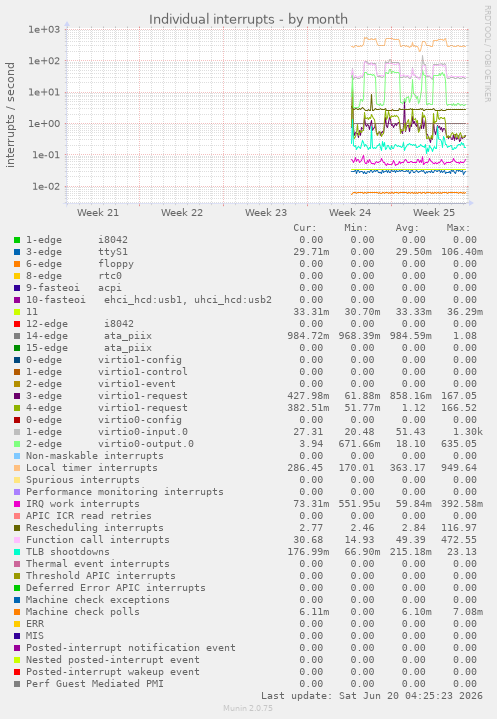Click the swatch beside Threshold APIC interrupts
Image resolution: width=497 pixels, height=719 pixels.
click(17, 576)
